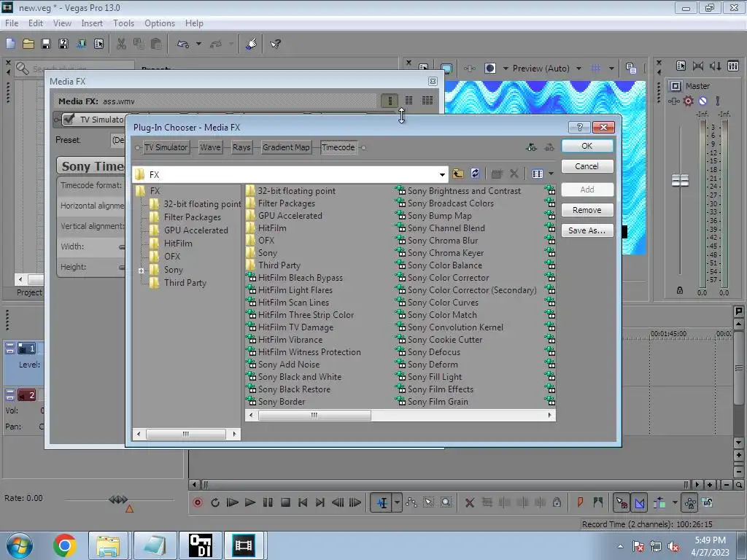The height and width of the screenshot is (560, 747).
Task: Click the Mute icon on Master bus
Action: [703, 101]
